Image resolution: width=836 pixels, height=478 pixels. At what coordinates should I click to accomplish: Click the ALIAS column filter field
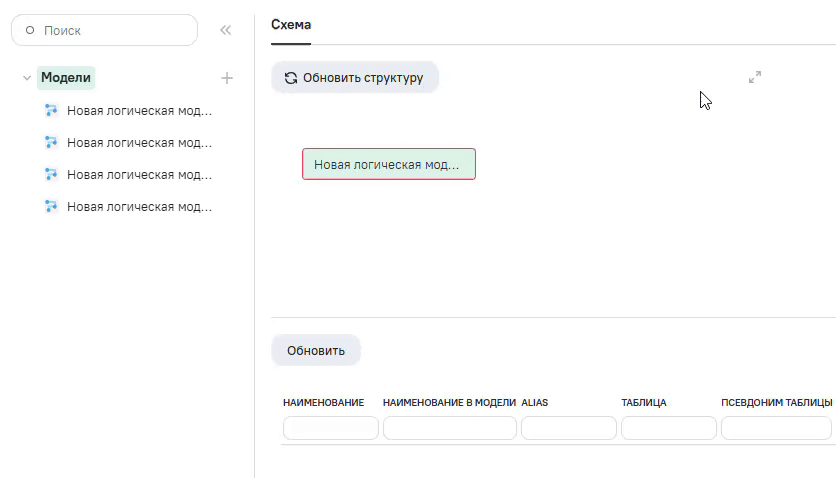568,428
